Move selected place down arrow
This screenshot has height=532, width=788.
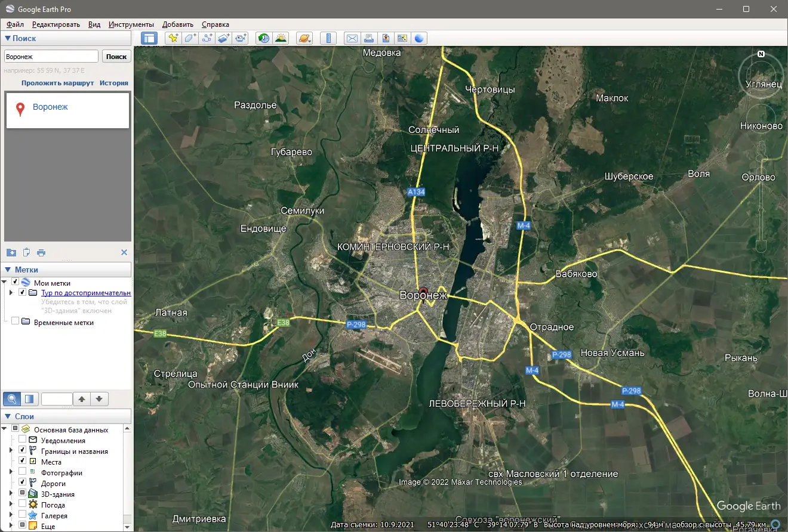click(99, 399)
